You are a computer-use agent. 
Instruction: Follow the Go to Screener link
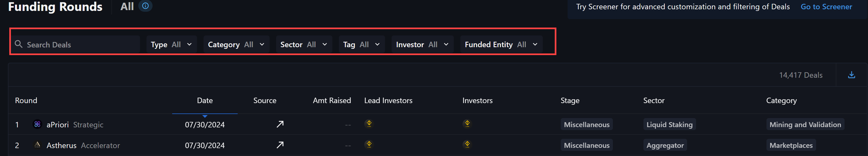[826, 7]
